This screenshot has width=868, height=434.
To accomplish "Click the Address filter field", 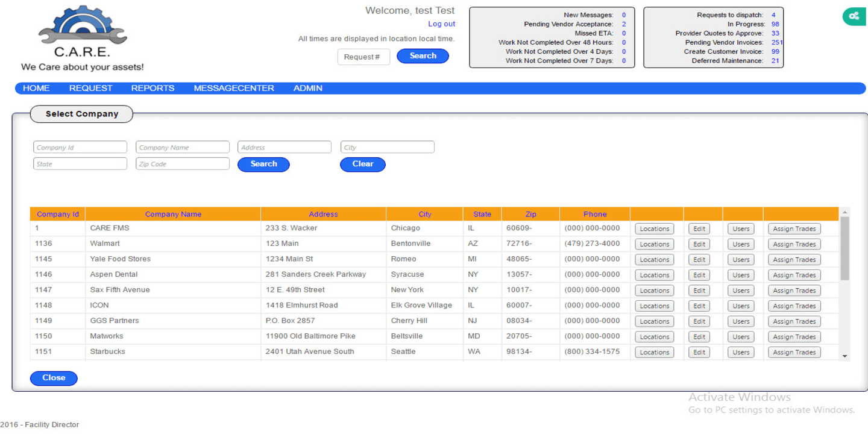I will (285, 147).
